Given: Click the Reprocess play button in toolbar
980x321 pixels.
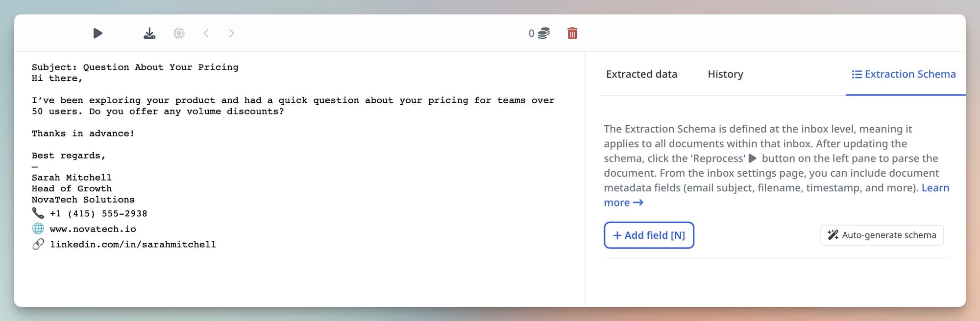Looking at the screenshot, I should pyautogui.click(x=98, y=33).
